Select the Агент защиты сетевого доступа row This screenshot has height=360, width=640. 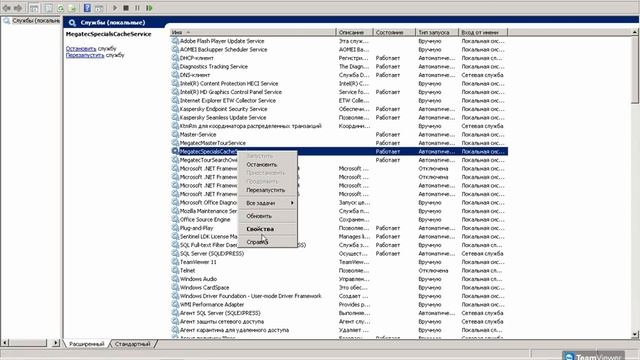[339, 322]
